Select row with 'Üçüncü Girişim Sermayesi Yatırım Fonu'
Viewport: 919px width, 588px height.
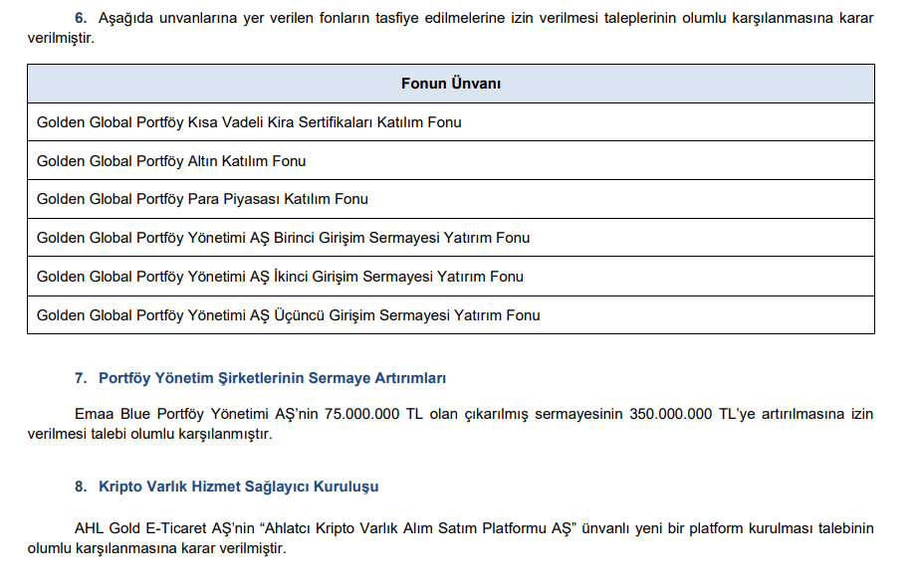pyautogui.click(x=451, y=315)
